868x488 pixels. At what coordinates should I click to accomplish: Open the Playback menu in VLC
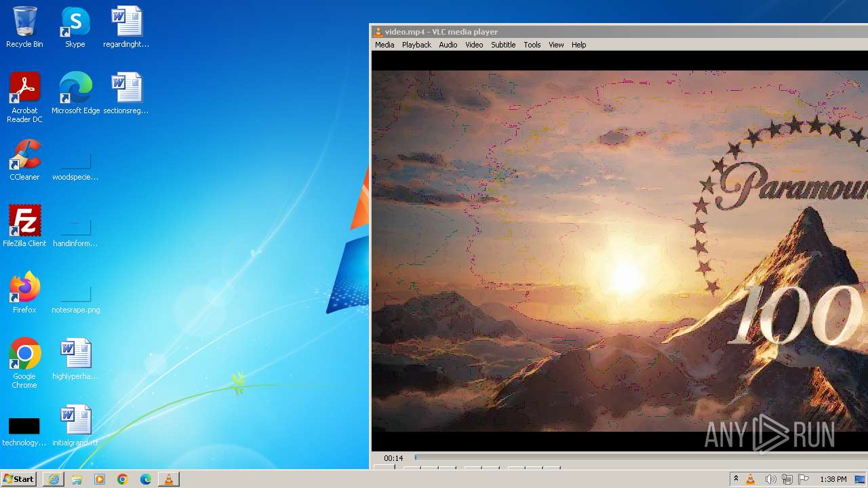(416, 45)
